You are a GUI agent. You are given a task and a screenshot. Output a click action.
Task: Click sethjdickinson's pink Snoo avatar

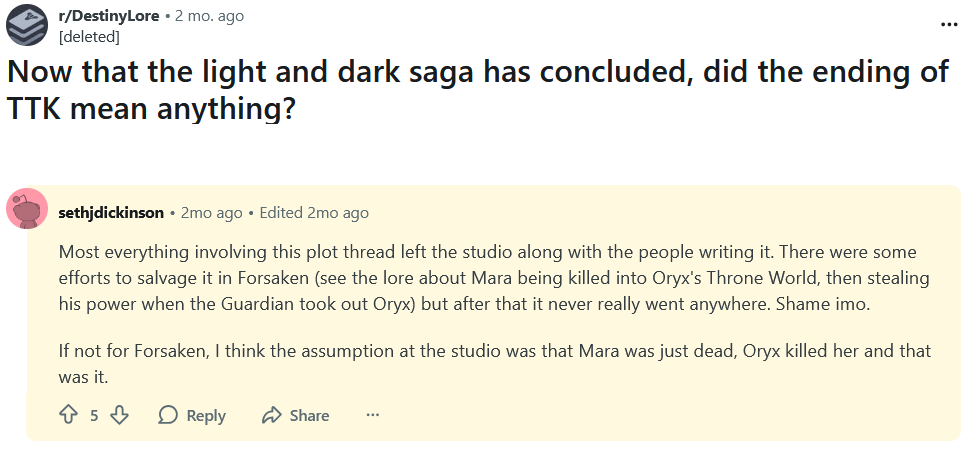[27, 209]
